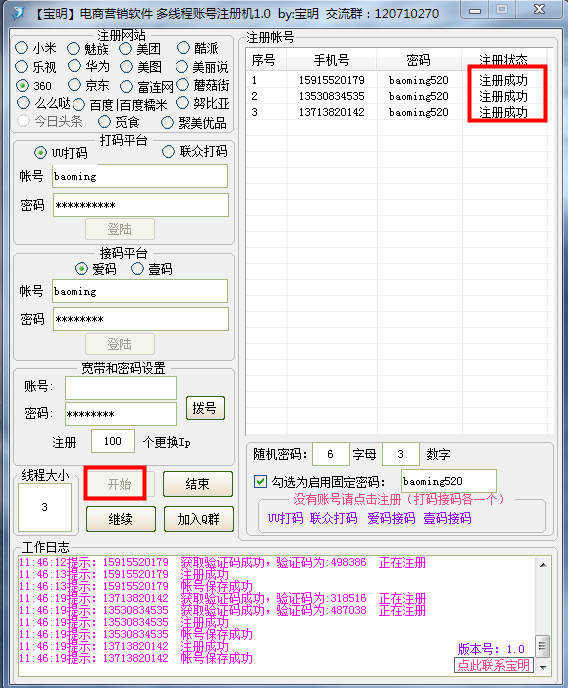This screenshot has height=688, width=568.
Task: Open the 壹码接码 registration link
Action: pos(447,518)
